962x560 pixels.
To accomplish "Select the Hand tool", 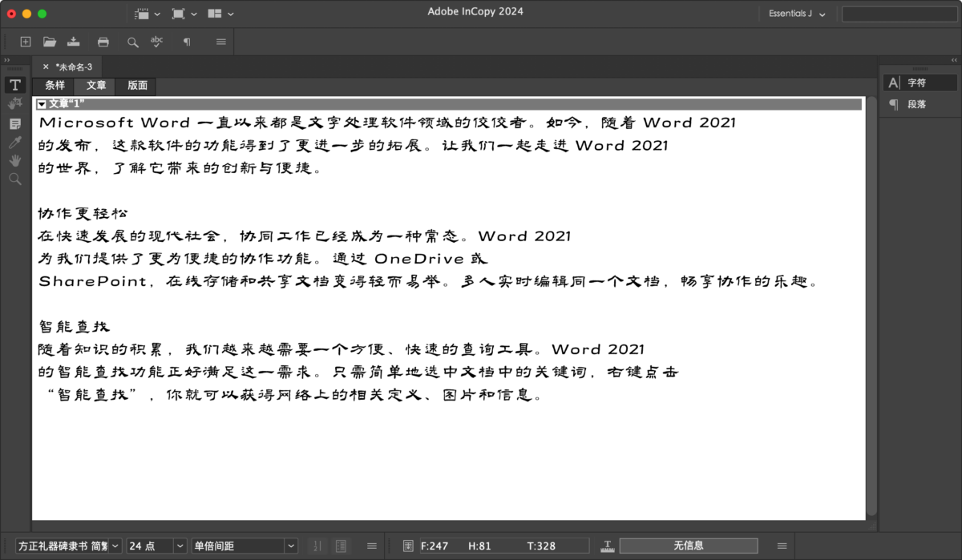I will (15, 161).
